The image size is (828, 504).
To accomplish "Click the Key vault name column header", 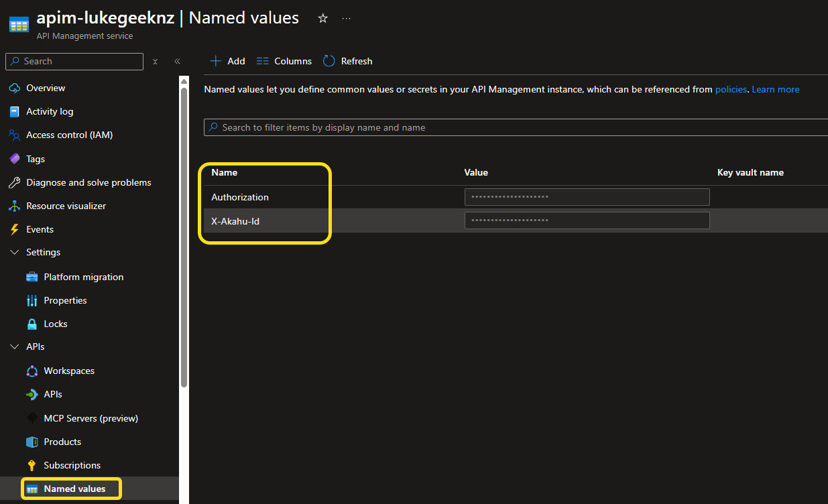I will click(750, 172).
